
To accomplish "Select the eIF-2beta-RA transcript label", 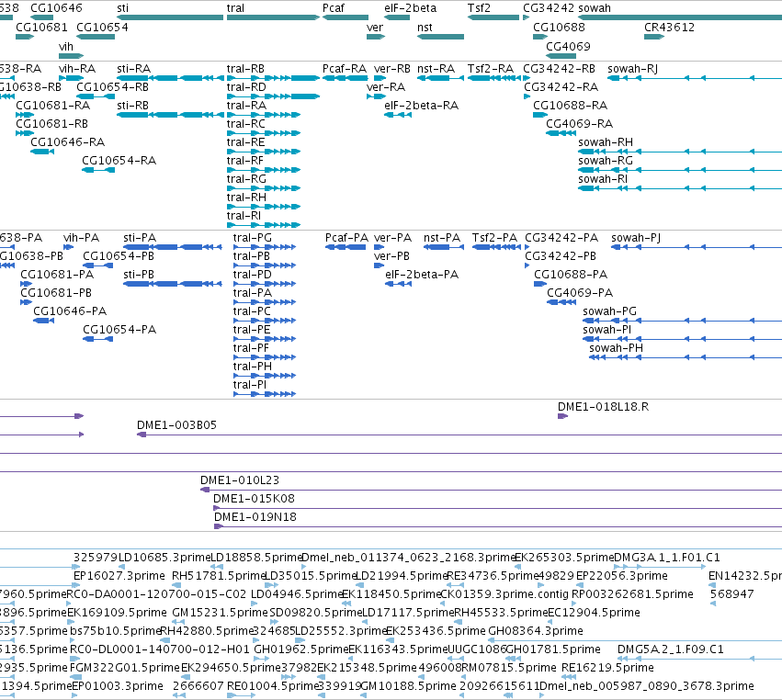I will click(x=421, y=106).
